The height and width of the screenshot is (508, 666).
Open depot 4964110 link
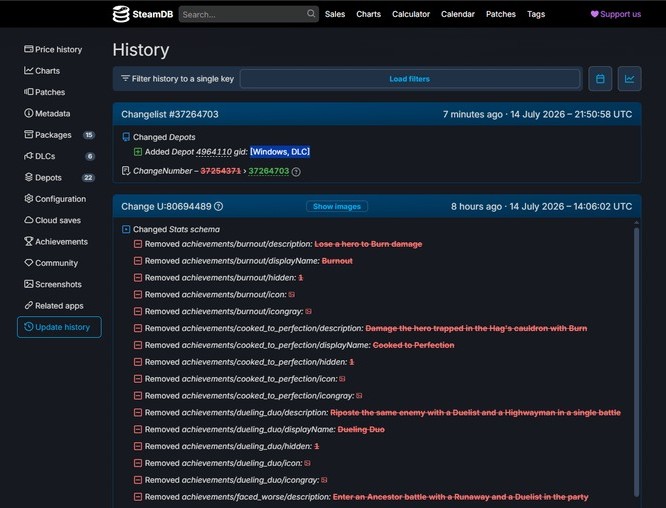click(x=214, y=152)
